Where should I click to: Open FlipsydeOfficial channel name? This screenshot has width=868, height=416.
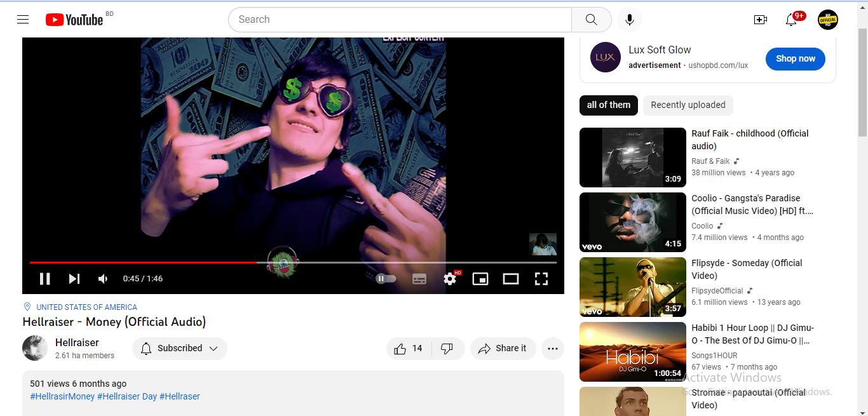tap(717, 291)
